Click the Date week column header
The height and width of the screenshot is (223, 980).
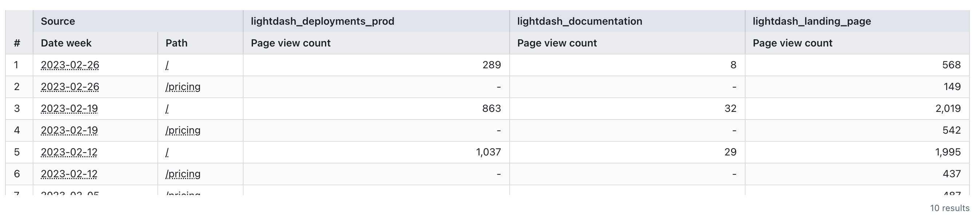[66, 43]
